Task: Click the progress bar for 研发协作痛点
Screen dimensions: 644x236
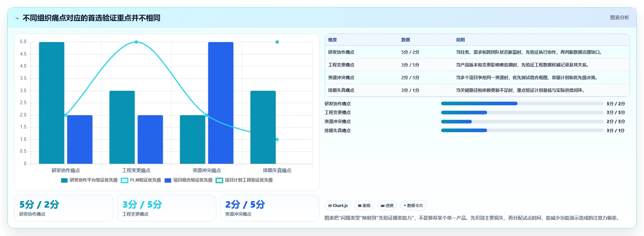Action: (522, 103)
